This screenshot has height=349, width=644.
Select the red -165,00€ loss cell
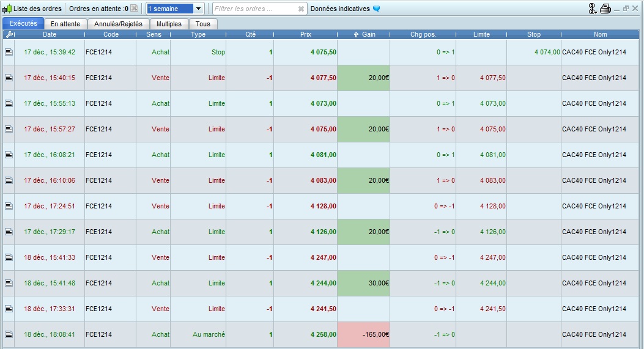364,334
